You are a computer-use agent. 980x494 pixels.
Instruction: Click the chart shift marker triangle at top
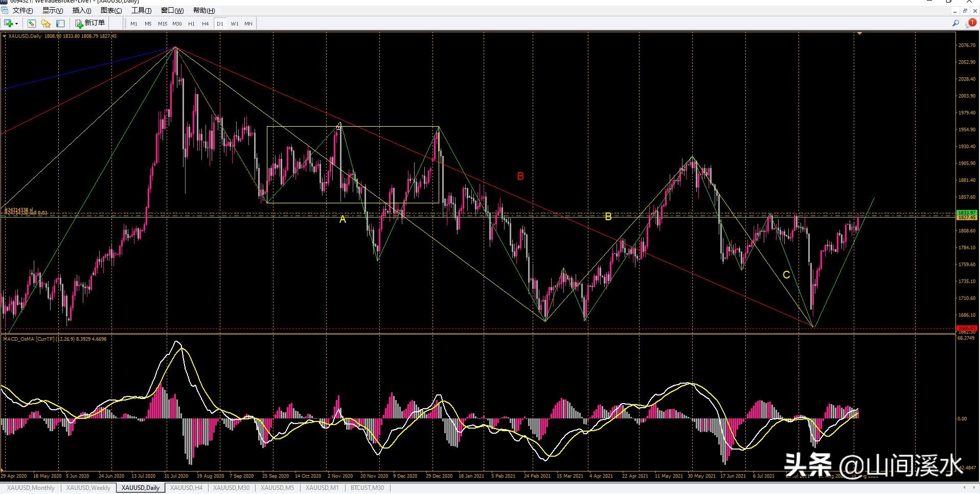coord(860,33)
